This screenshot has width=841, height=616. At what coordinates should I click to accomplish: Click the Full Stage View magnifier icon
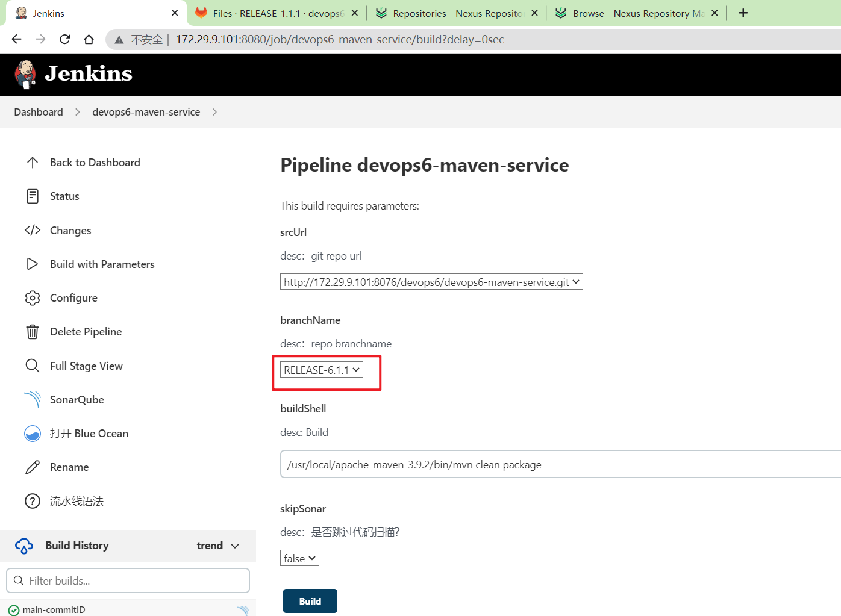tap(33, 366)
